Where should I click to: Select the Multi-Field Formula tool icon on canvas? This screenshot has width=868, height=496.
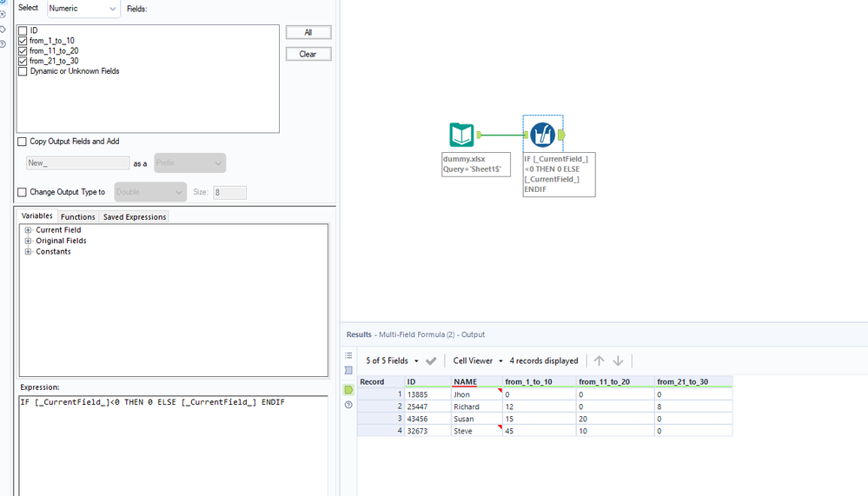(542, 135)
